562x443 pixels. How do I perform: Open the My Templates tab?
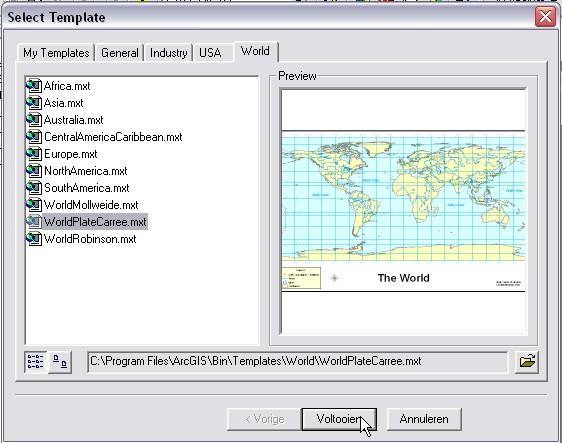(x=56, y=53)
